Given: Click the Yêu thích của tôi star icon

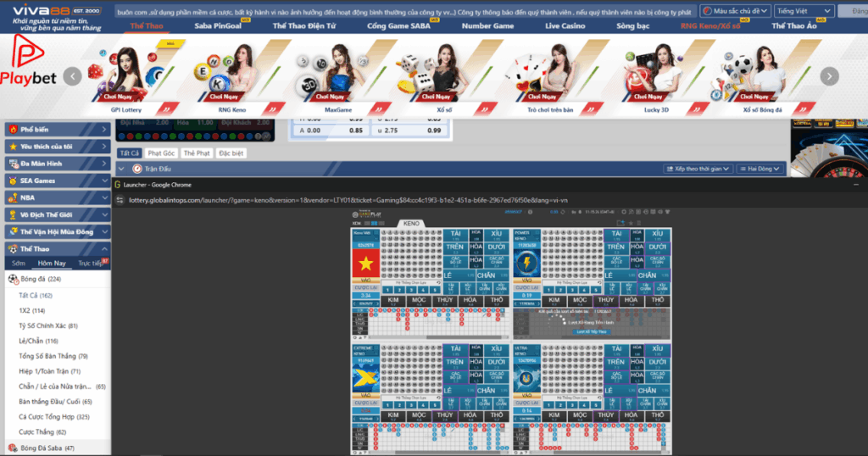Looking at the screenshot, I should coord(12,146).
